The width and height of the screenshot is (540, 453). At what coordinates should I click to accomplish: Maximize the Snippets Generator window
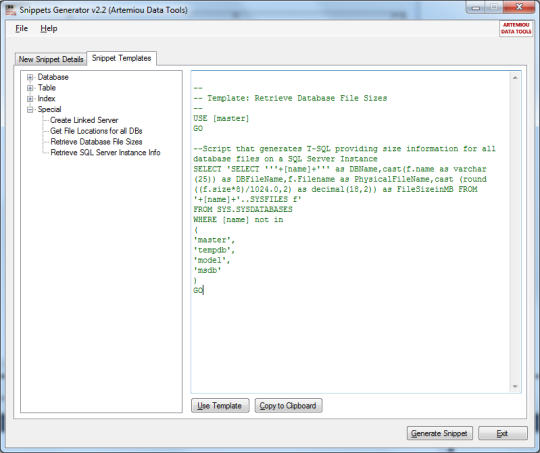494,8
